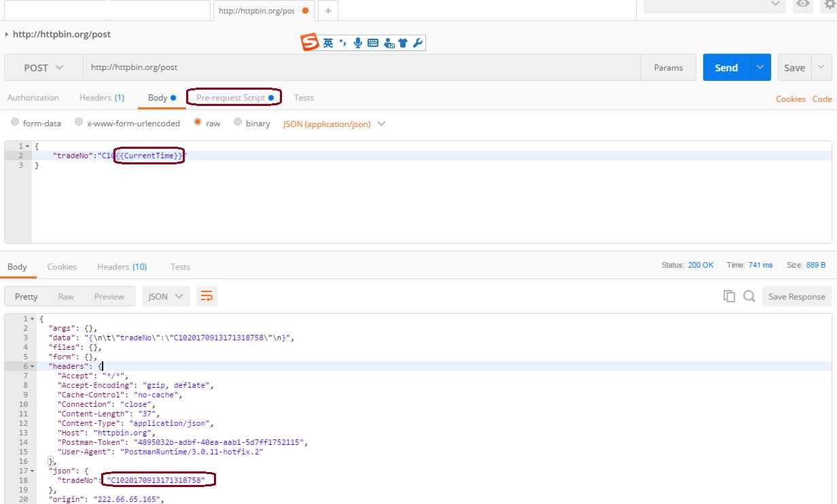
Task: Collapse the headers object at line 6
Action: coord(32,366)
